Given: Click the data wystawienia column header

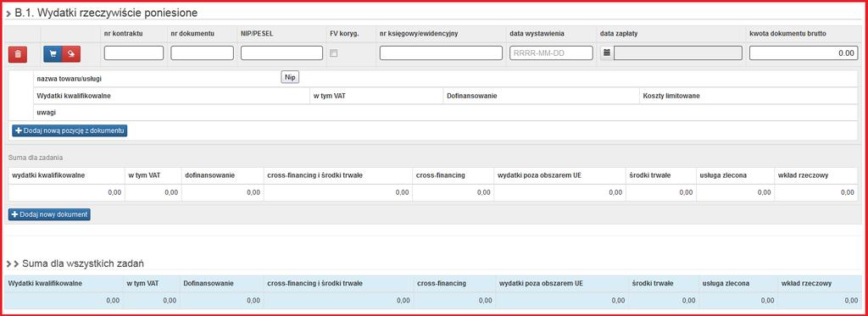Looking at the screenshot, I should 537,33.
